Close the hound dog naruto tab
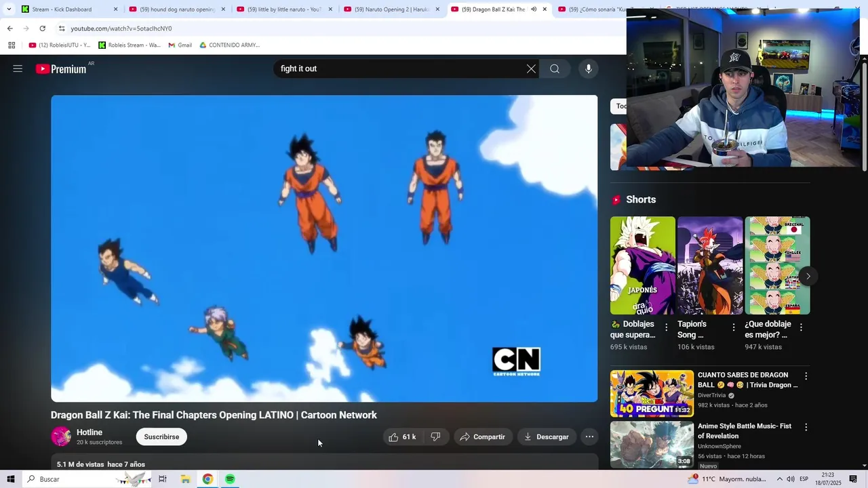The image size is (868, 488). (223, 9)
